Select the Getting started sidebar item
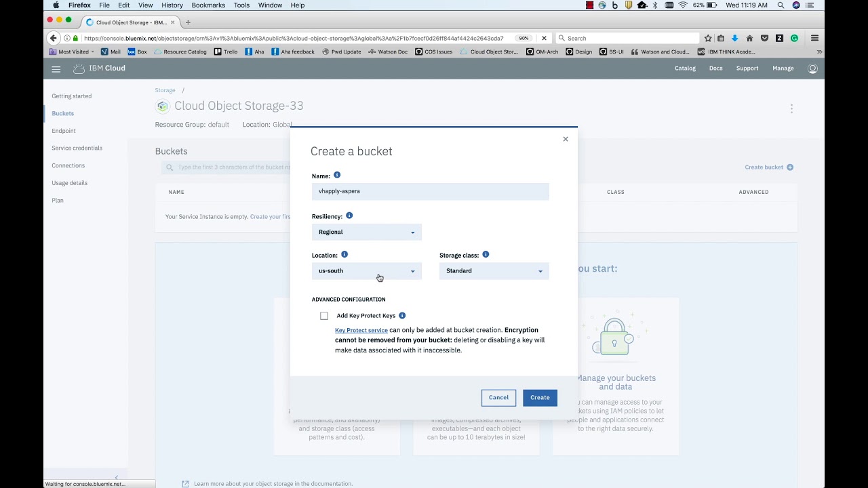 pyautogui.click(x=72, y=96)
